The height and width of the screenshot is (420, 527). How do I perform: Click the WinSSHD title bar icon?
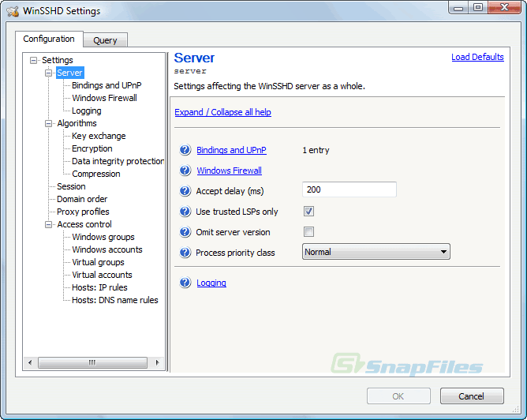[x=13, y=11]
